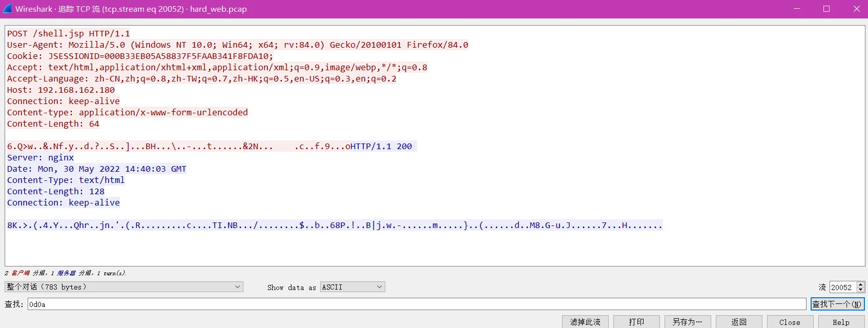The height and width of the screenshot is (328, 868).
Task: Click the Server: nginx response header
Action: pyautogui.click(x=40, y=158)
